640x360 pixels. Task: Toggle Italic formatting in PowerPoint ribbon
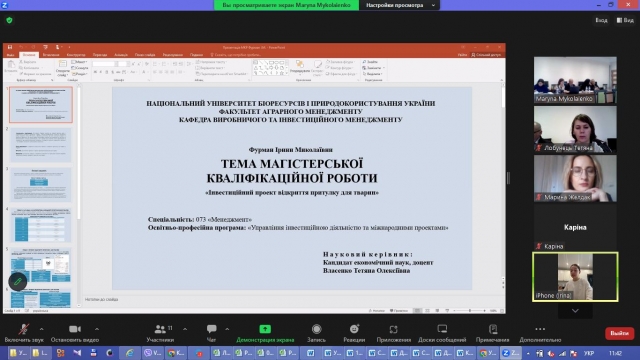pyautogui.click(x=101, y=72)
